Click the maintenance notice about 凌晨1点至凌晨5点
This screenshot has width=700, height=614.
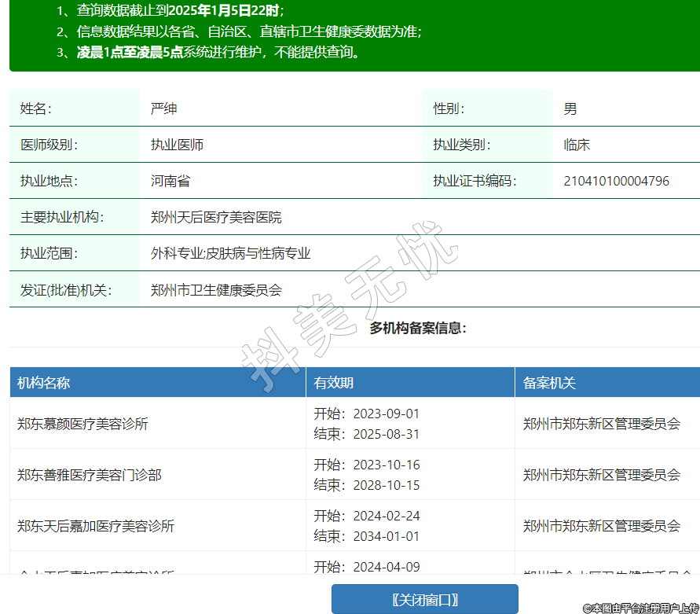(218, 53)
